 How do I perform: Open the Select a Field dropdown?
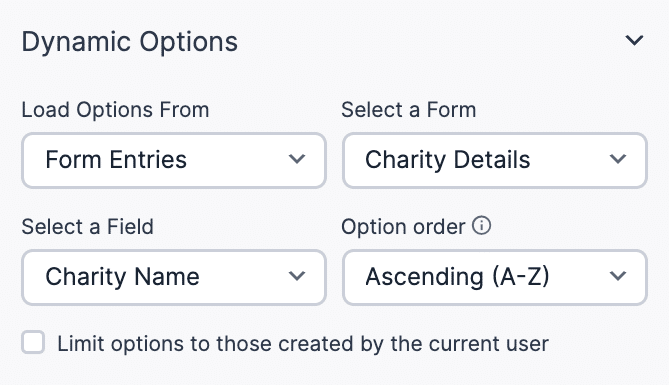[174, 277]
